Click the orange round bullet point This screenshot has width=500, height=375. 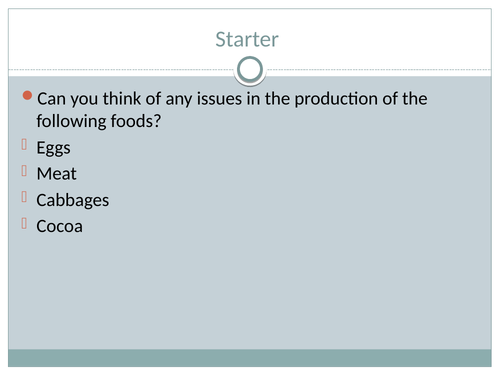(27, 96)
